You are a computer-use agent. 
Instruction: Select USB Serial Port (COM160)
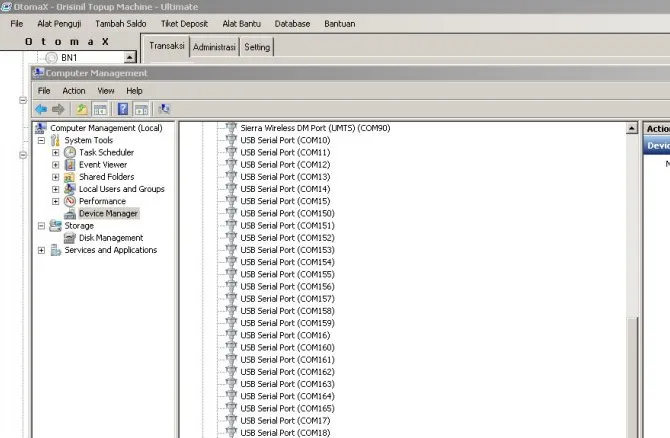[x=287, y=347]
